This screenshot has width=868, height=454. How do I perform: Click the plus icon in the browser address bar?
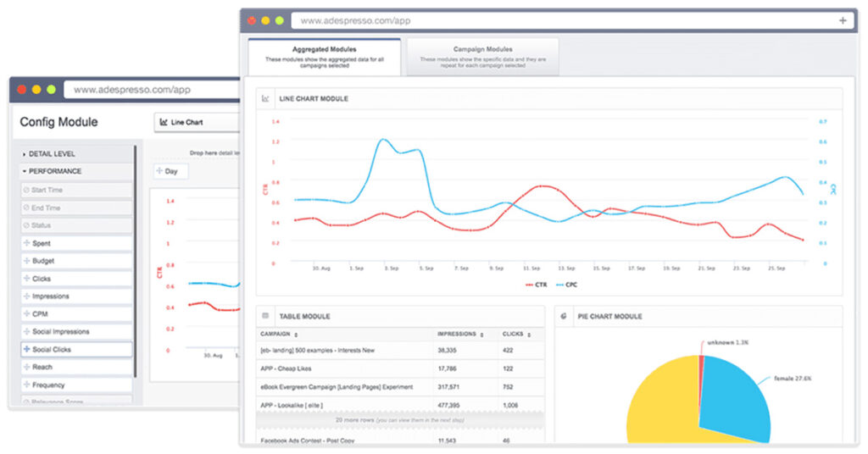click(x=842, y=20)
